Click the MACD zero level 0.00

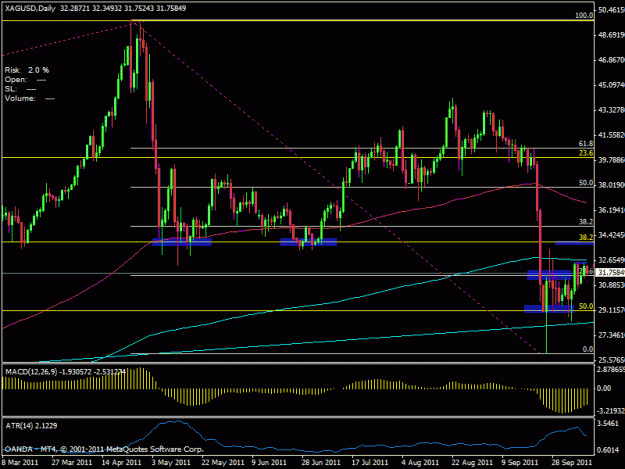coord(604,388)
